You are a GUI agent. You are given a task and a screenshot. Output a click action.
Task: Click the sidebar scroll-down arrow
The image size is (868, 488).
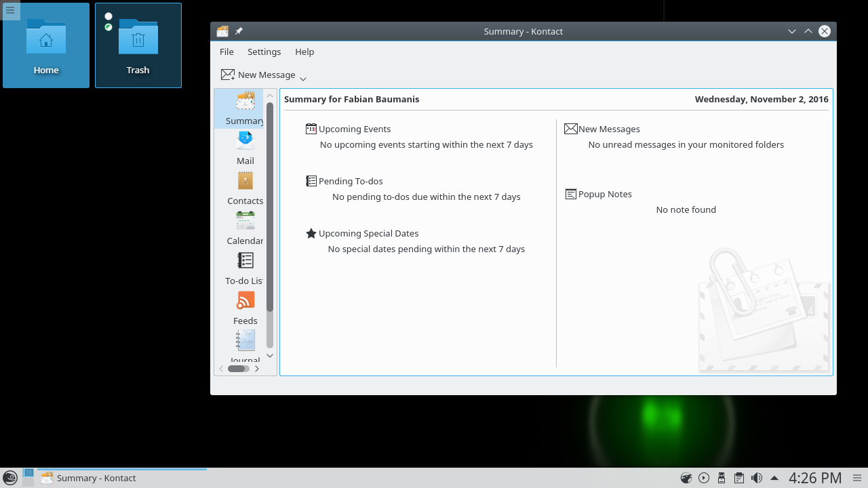[270, 356]
